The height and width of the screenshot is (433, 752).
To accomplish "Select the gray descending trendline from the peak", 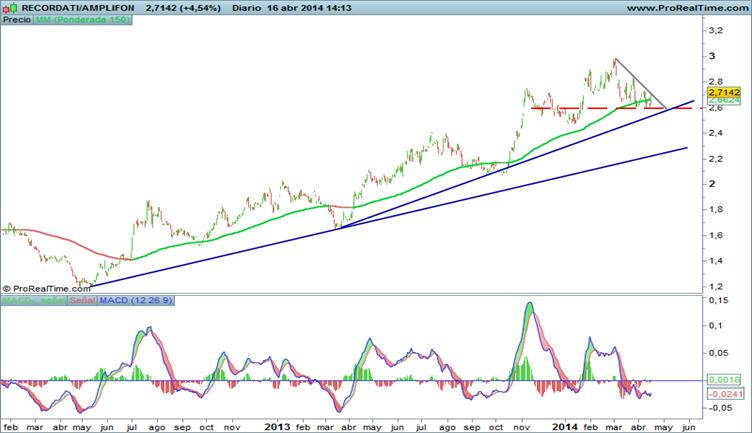I will click(641, 83).
